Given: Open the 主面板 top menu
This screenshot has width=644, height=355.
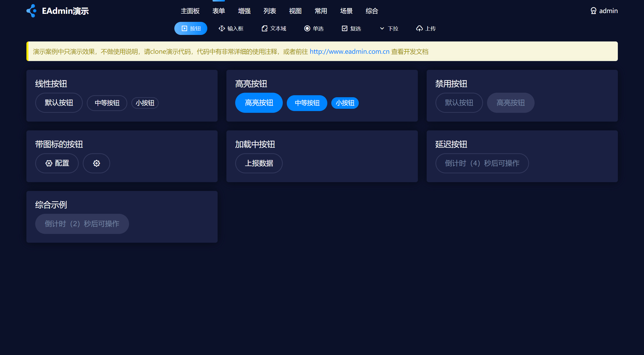Looking at the screenshot, I should point(190,11).
